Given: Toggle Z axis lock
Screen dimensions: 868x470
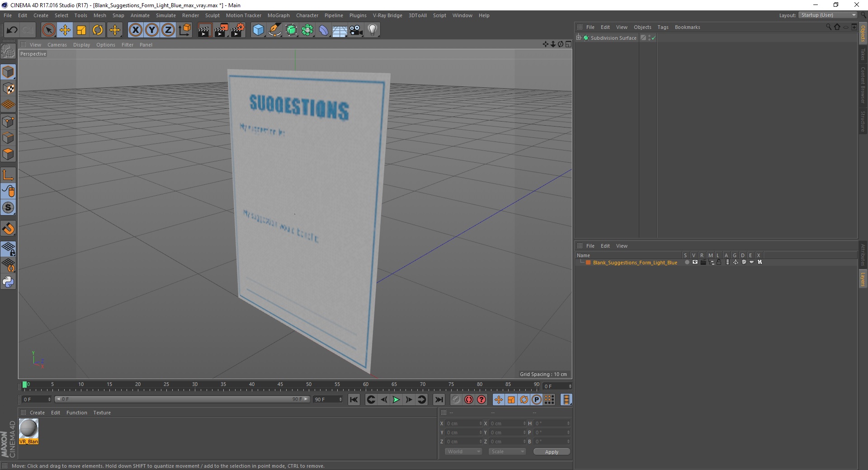Looking at the screenshot, I should (168, 30).
